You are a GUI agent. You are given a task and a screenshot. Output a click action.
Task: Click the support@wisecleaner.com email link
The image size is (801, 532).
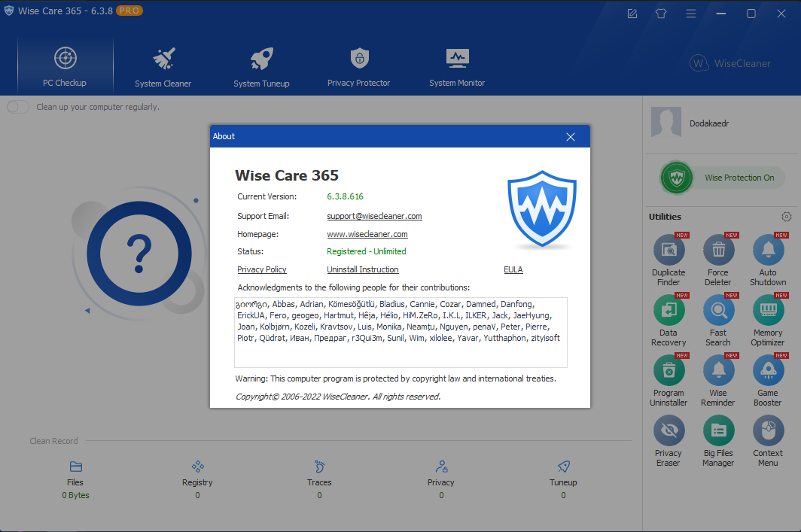374,216
